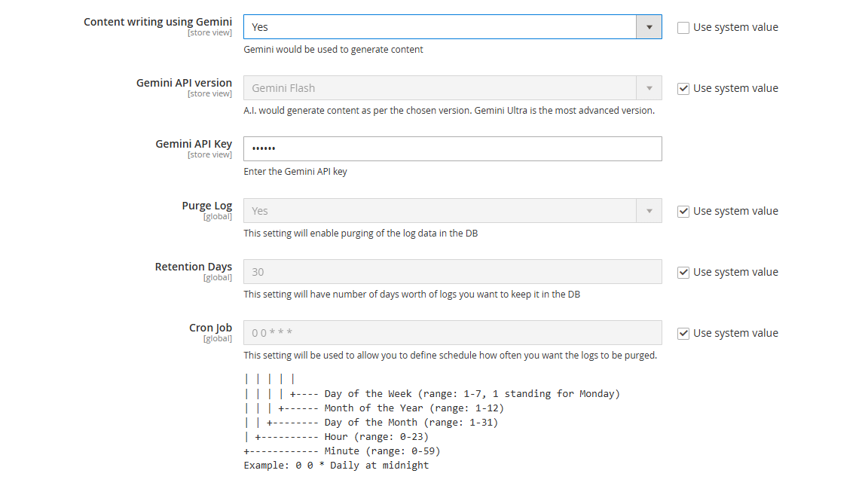
Task: Check Use system value for Content writing using Gemini
Action: pyautogui.click(x=683, y=28)
